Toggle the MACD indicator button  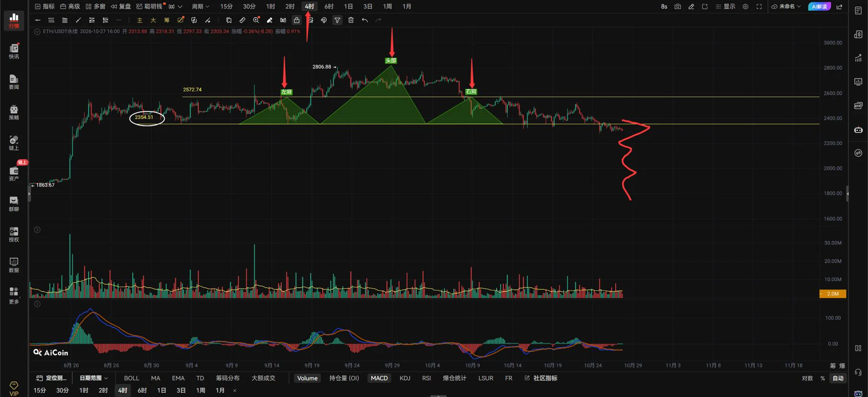379,378
